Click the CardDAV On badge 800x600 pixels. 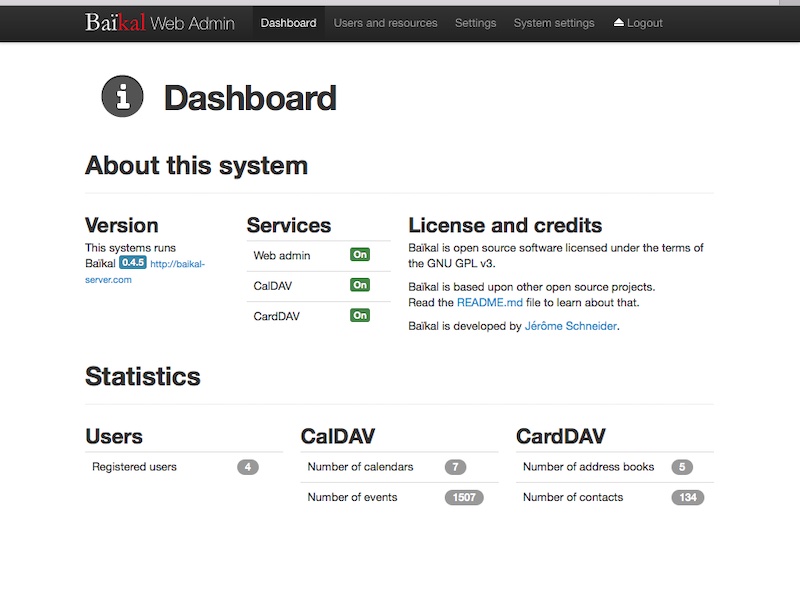[x=360, y=315]
